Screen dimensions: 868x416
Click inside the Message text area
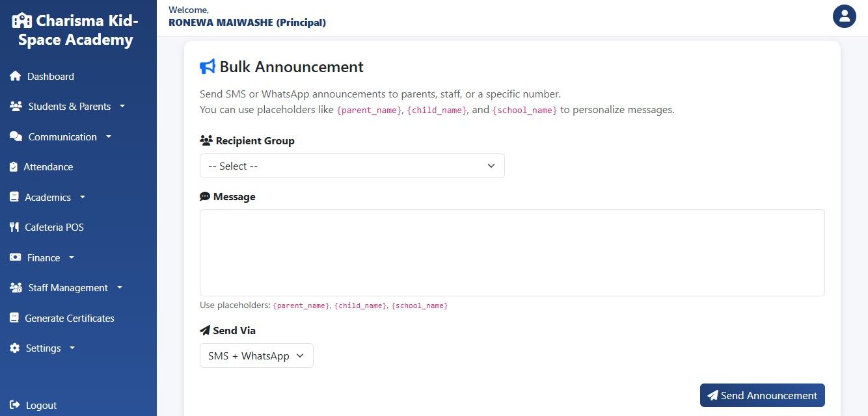point(511,253)
